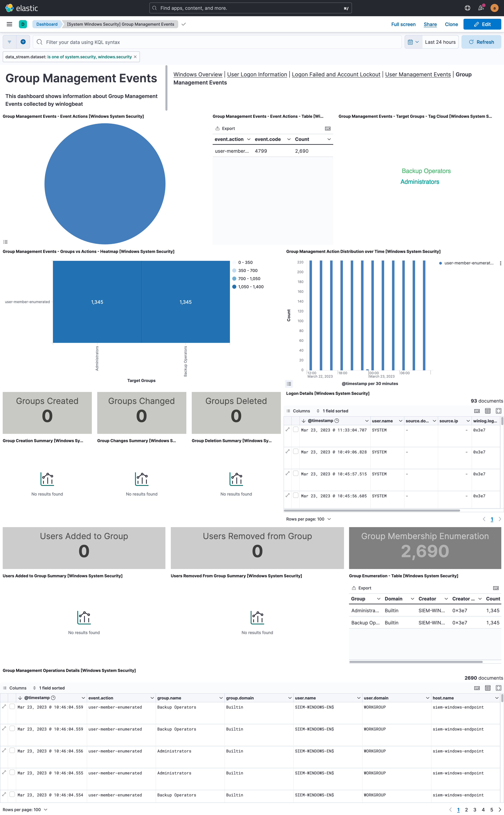The width and height of the screenshot is (504, 815).
Task: Open the user avatar menu
Action: [494, 8]
